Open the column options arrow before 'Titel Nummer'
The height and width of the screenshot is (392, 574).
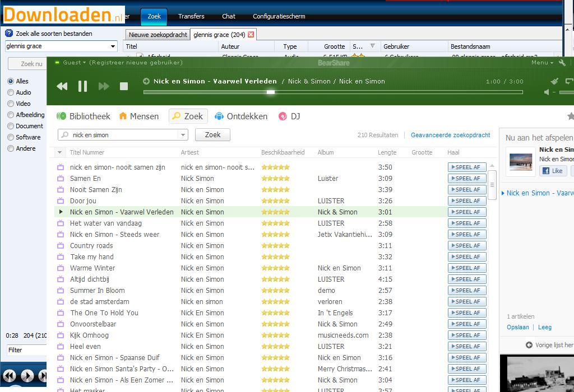[x=59, y=152]
